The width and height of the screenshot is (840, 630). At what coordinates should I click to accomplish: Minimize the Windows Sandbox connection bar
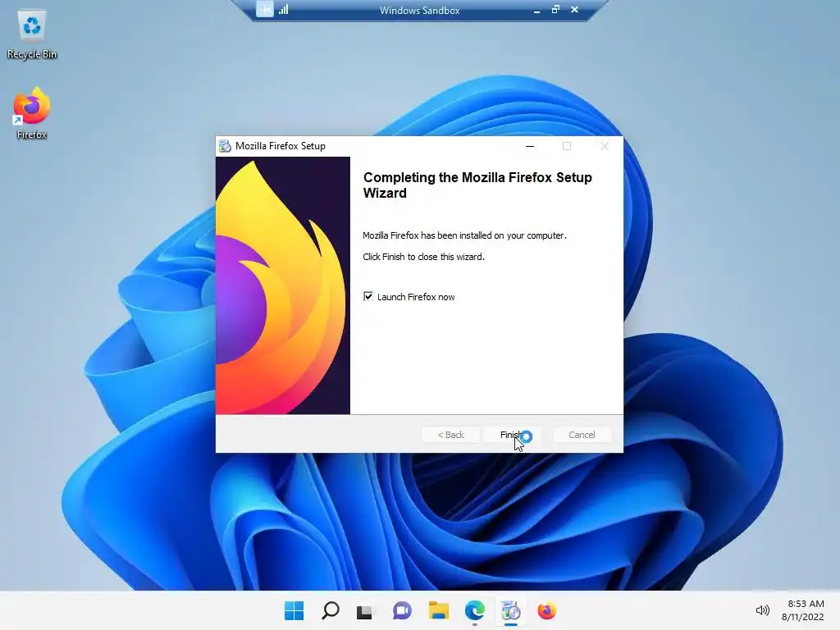coord(536,10)
